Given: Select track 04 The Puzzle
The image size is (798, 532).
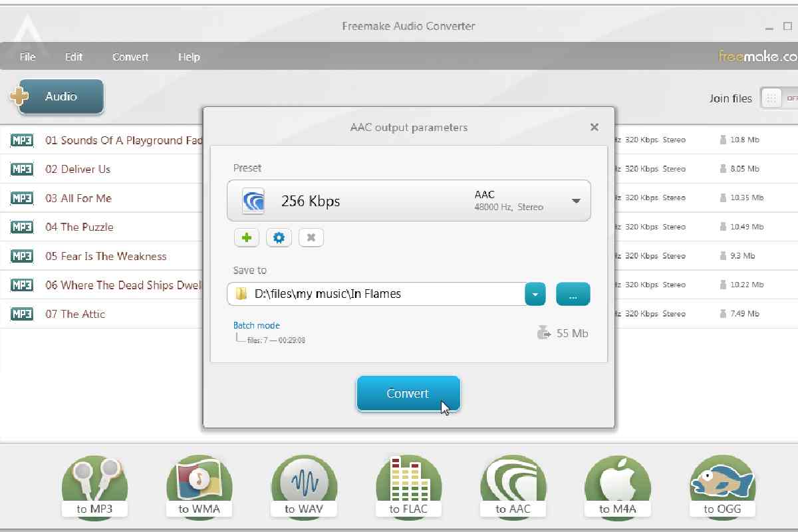Looking at the screenshot, I should coord(79,227).
